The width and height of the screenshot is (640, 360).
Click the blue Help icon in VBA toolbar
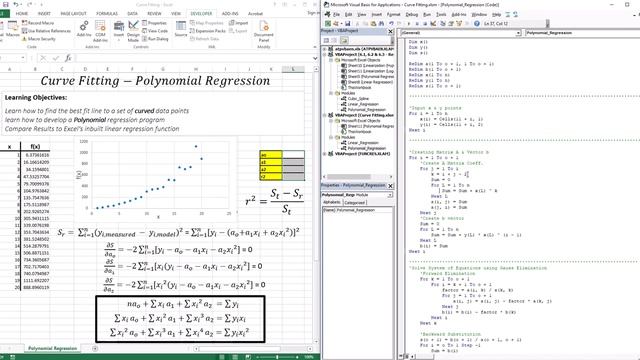tap(477, 24)
